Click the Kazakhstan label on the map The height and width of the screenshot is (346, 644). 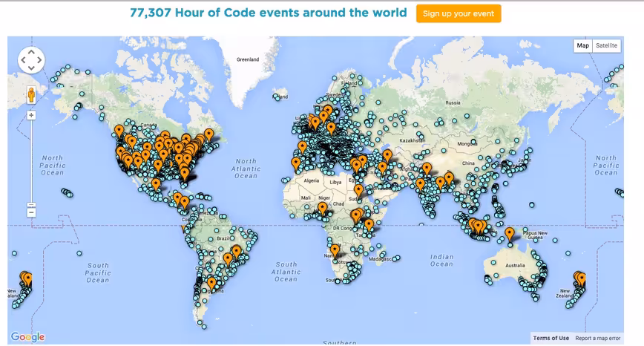[412, 140]
